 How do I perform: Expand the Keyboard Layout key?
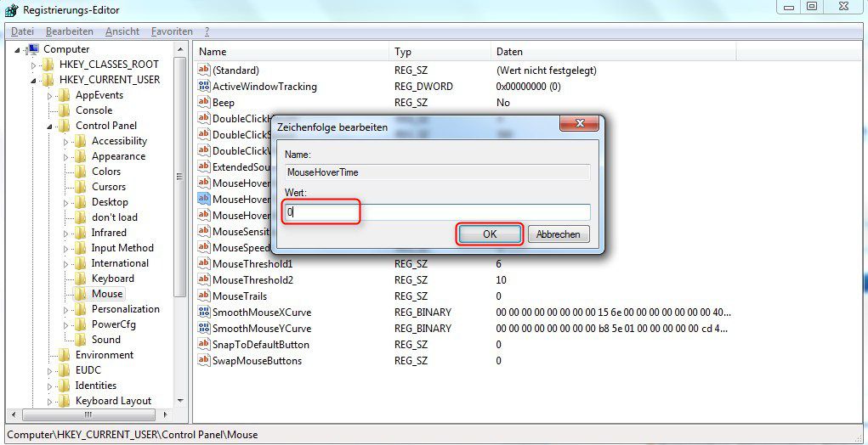point(50,402)
